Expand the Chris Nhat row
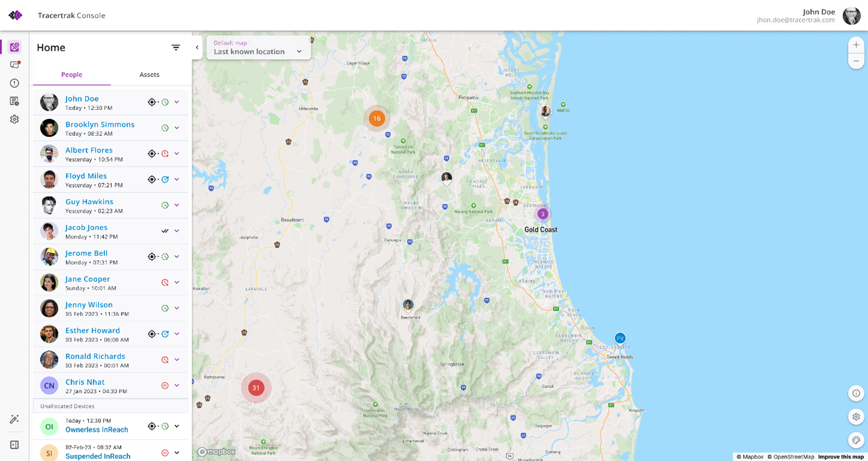Screen dimensions: 868x461 (x=177, y=386)
